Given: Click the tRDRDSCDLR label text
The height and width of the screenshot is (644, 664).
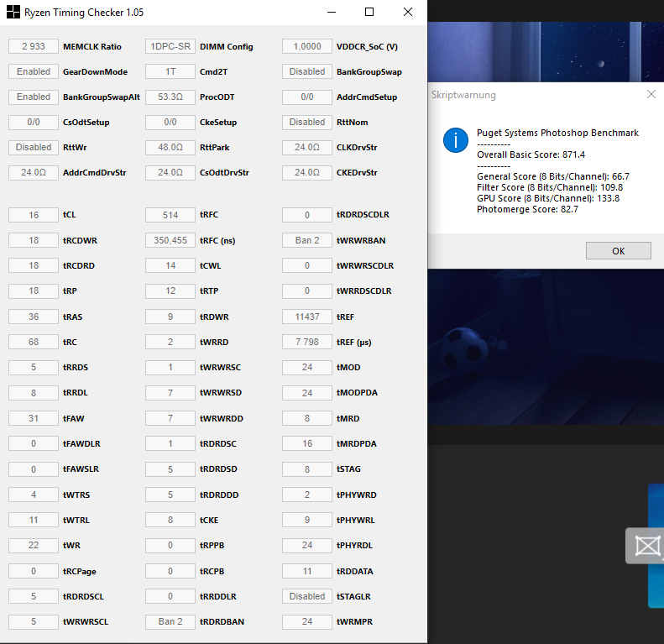Looking at the screenshot, I should [363, 215].
